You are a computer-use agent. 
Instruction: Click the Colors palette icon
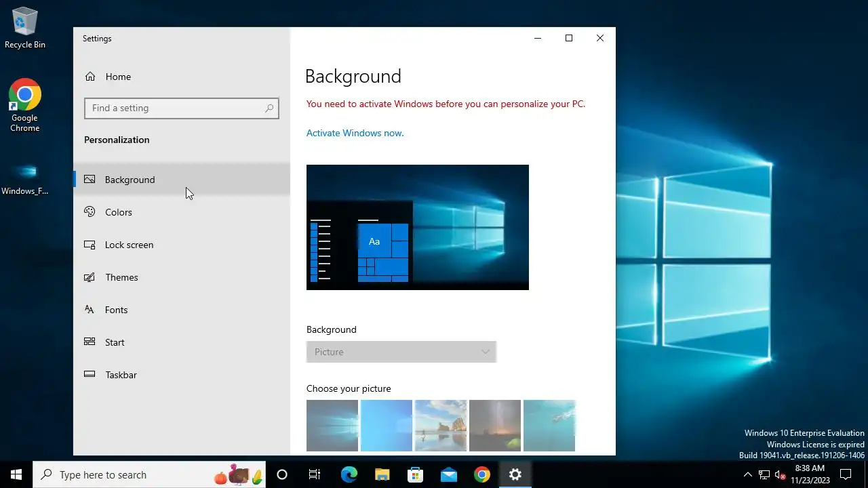click(90, 212)
